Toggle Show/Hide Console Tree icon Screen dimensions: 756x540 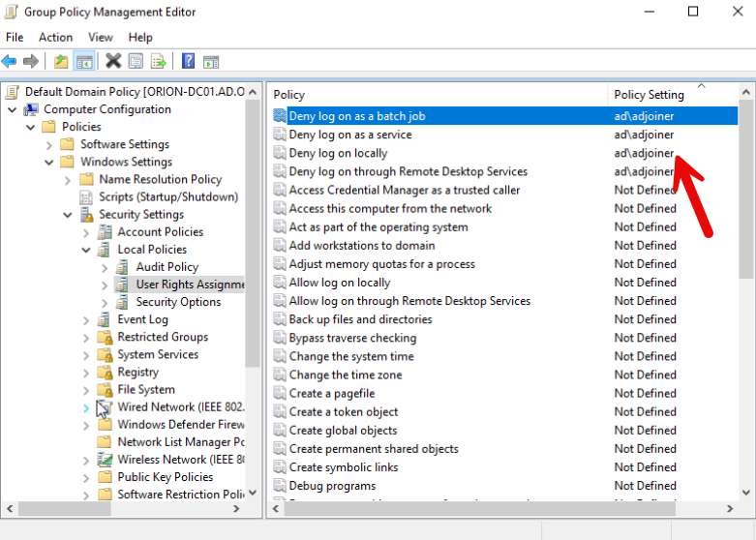tap(84, 62)
